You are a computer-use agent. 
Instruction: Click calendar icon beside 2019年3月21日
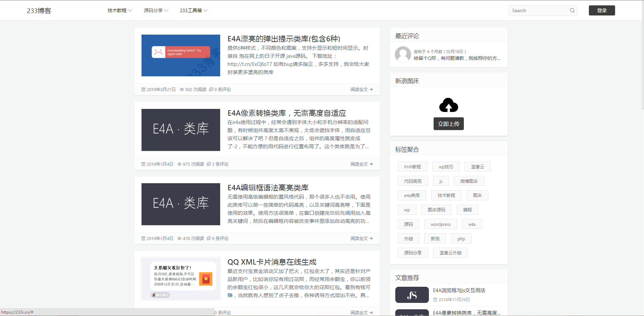[144, 90]
